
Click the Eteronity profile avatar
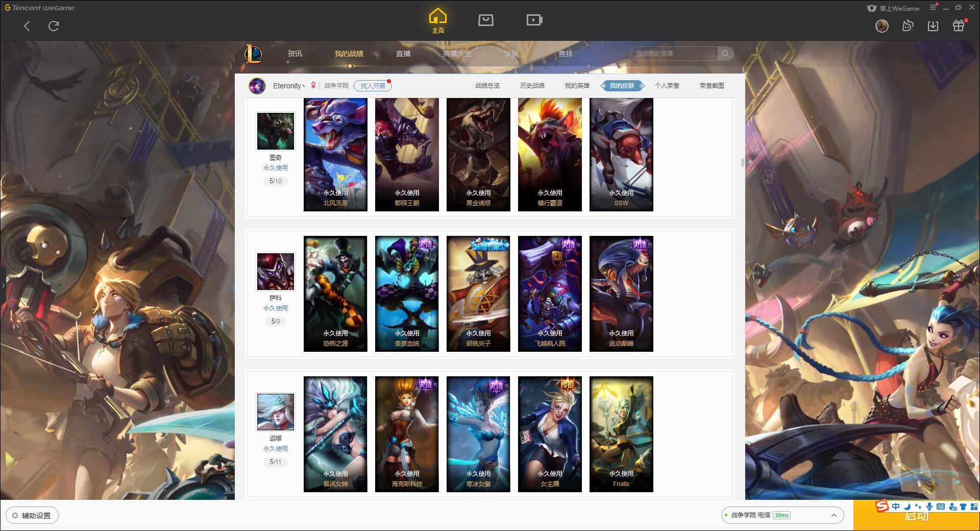257,86
